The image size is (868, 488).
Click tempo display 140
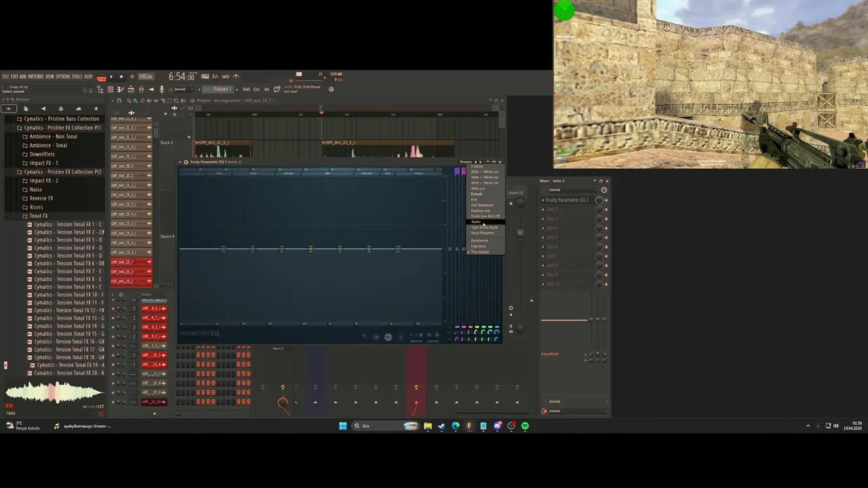(x=146, y=77)
